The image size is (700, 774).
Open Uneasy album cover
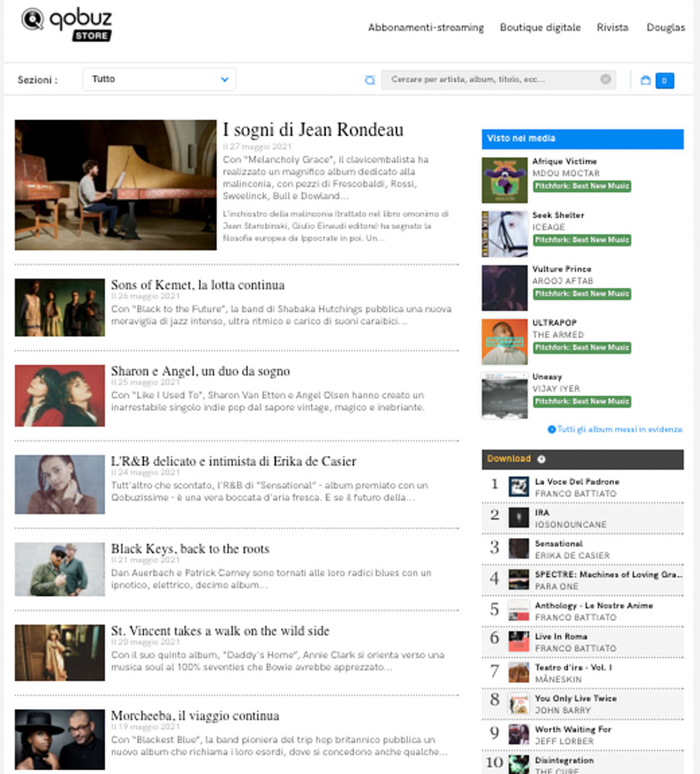(505, 396)
